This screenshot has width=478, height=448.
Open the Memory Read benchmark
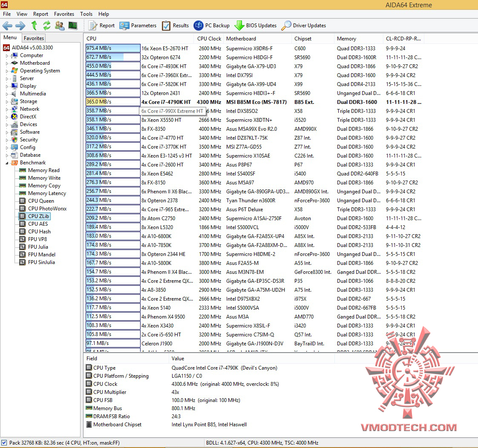pos(40,170)
